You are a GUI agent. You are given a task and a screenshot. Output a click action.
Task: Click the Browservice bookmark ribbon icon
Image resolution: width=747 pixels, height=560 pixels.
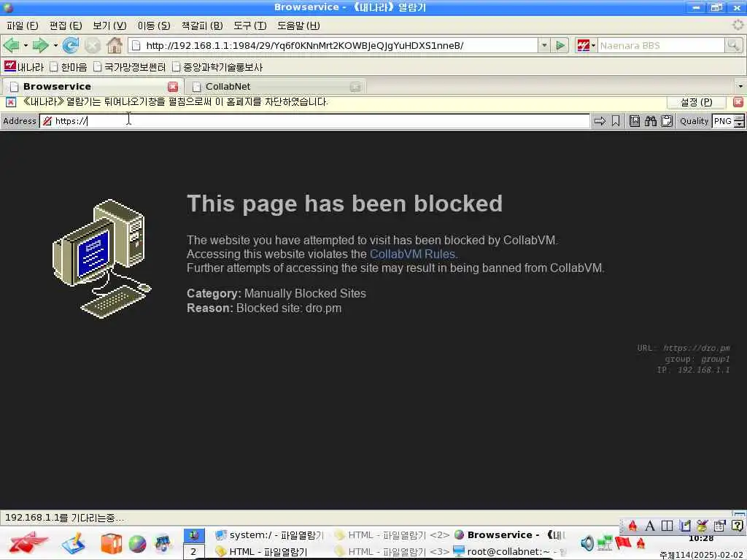point(616,121)
